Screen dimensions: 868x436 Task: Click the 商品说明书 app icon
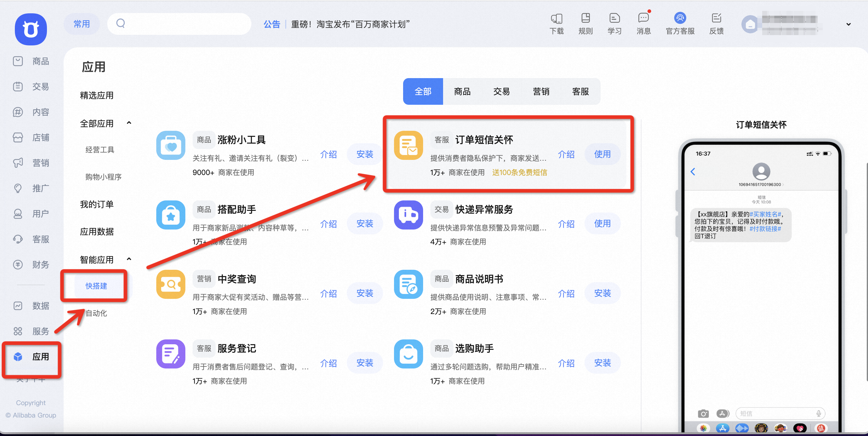click(x=408, y=284)
